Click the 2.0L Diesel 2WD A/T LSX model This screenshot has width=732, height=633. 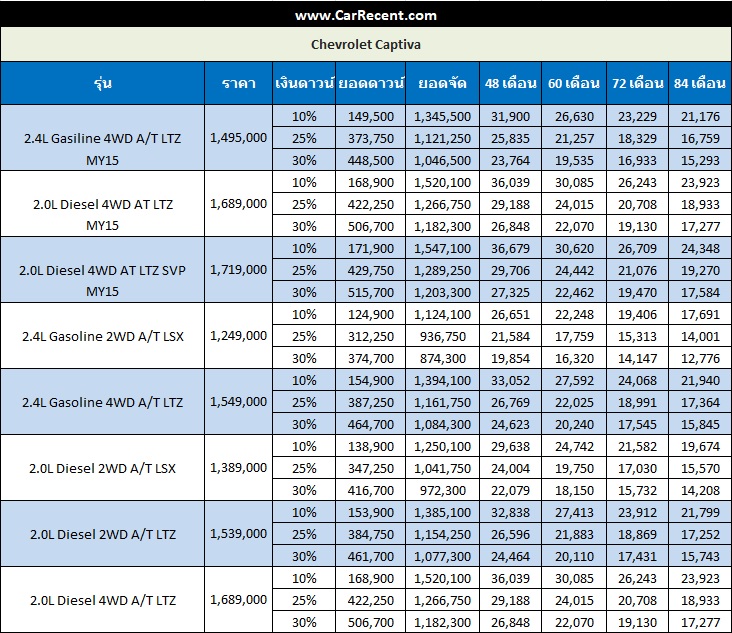[102, 467]
